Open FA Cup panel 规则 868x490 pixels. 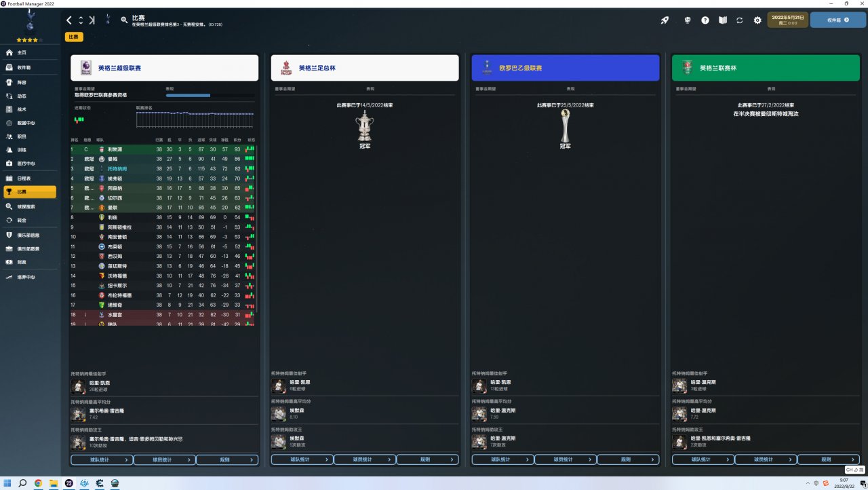point(428,460)
